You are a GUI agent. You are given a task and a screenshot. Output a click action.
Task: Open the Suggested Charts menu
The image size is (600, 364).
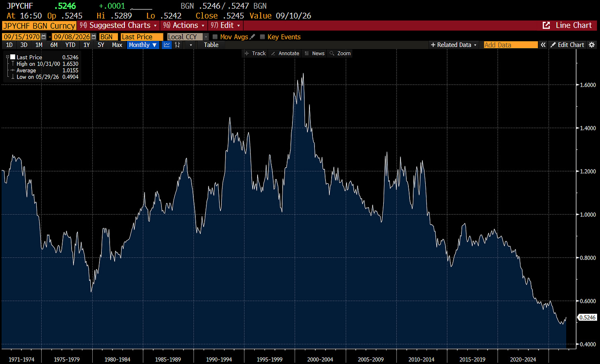(x=119, y=25)
